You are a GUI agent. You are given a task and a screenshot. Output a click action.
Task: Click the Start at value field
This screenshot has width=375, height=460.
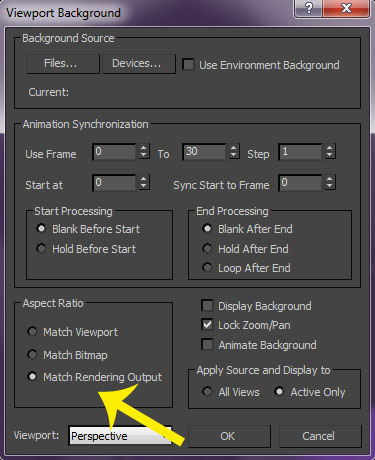pyautogui.click(x=114, y=183)
